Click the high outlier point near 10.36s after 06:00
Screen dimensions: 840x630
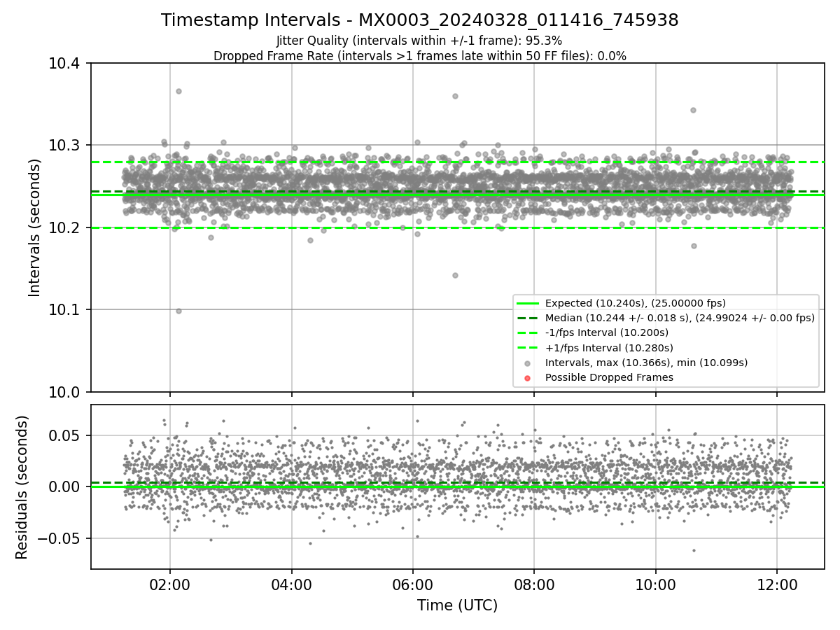(455, 96)
